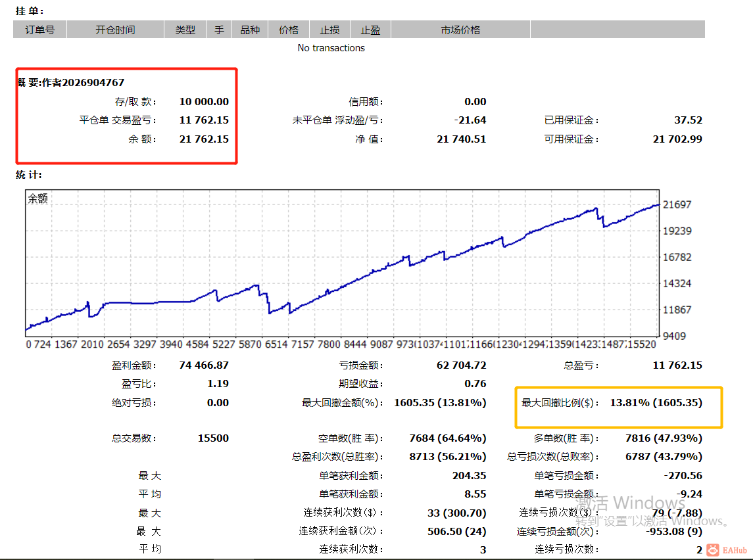
Task: Select expected payoff value 0.76
Action: point(475,384)
